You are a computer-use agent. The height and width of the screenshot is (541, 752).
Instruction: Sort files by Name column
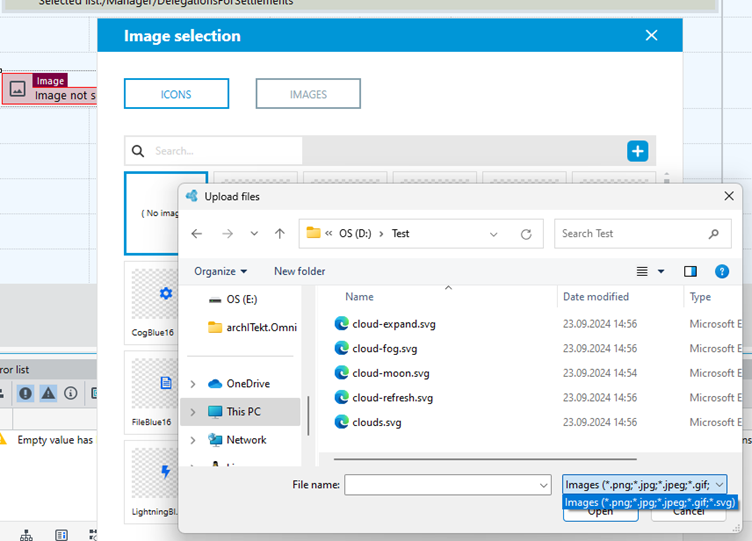(359, 297)
